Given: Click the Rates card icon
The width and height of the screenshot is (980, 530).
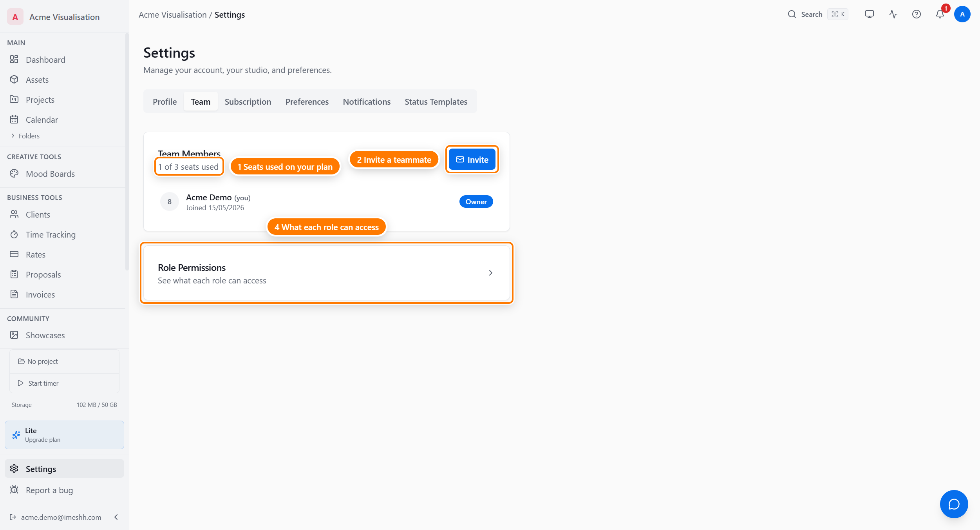Looking at the screenshot, I should pos(14,254).
